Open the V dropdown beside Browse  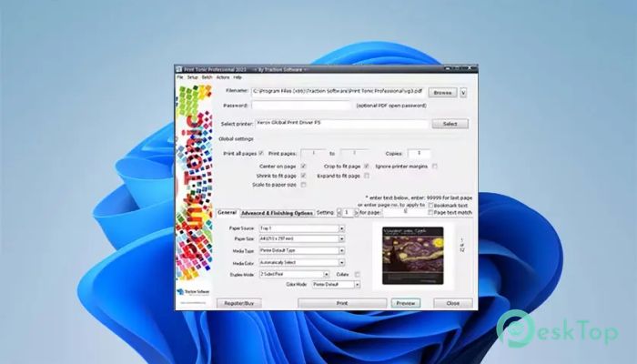[463, 93]
